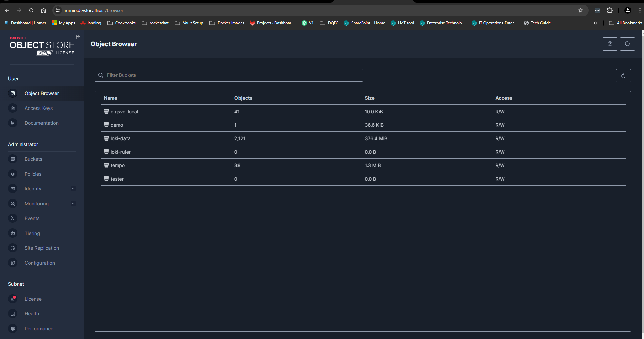
Task: Click the help question mark icon
Action: pyautogui.click(x=610, y=44)
